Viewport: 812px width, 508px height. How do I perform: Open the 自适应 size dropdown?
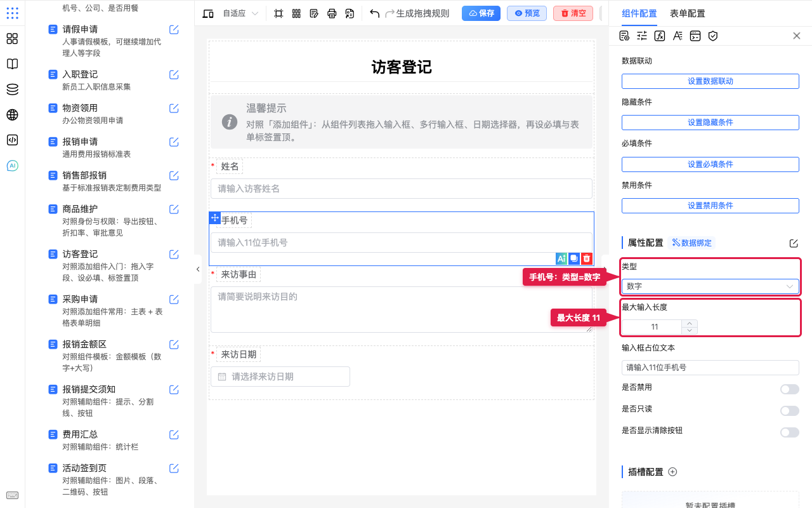point(240,13)
